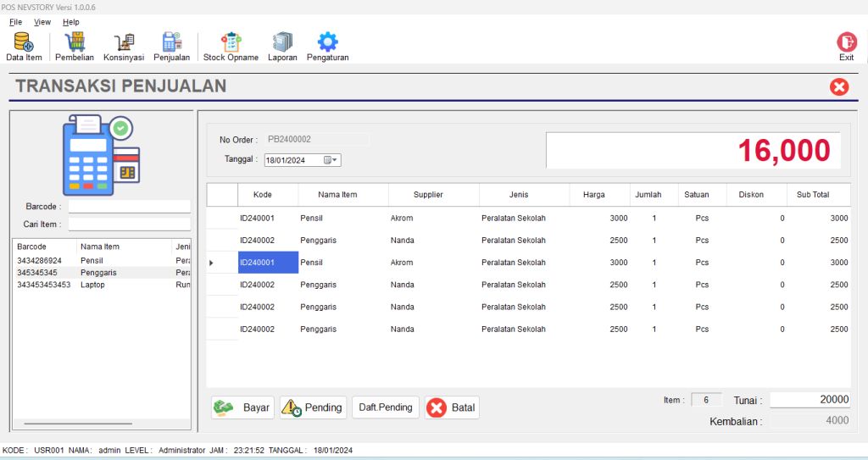Focus the Barcode input field
This screenshot has height=460, width=868.
point(129,207)
